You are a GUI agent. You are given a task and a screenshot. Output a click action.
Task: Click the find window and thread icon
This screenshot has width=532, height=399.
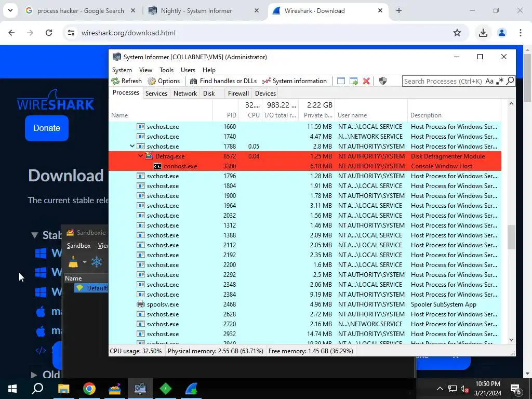(353, 81)
